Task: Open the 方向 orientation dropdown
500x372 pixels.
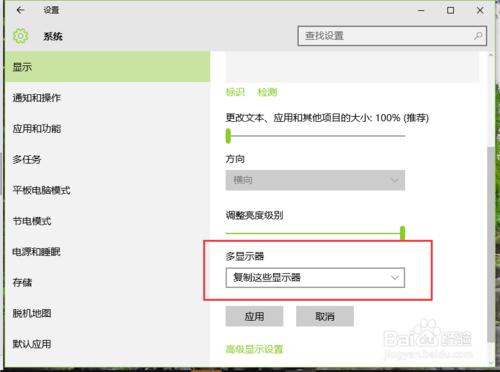Action: [315, 180]
